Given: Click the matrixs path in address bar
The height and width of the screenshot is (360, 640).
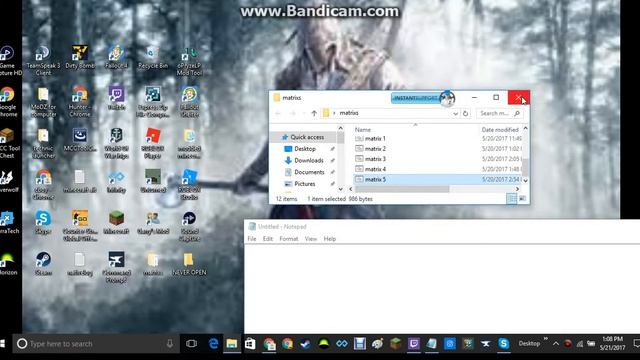Looking at the screenshot, I should click(x=349, y=113).
